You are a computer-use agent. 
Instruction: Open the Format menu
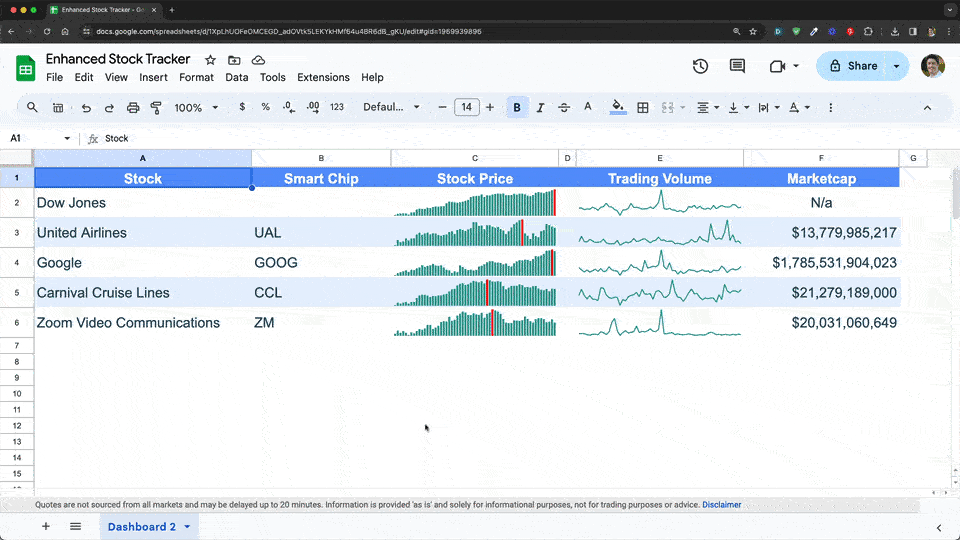tap(197, 77)
